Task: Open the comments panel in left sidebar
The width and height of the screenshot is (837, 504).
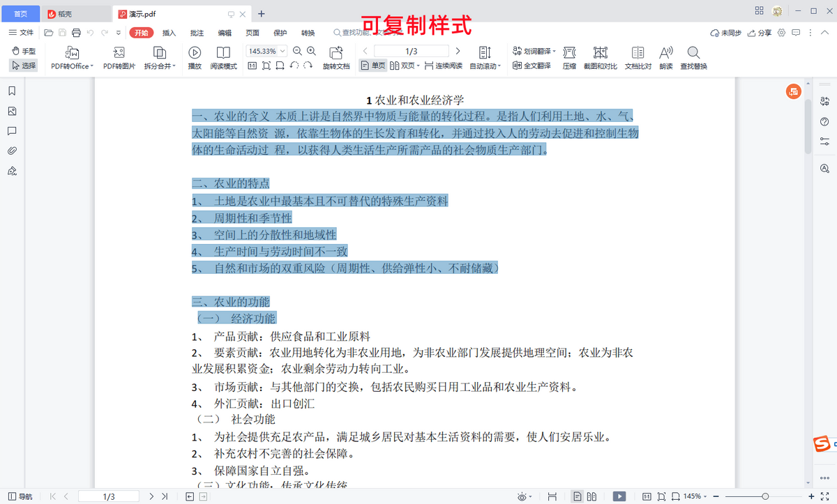Action: coord(12,131)
